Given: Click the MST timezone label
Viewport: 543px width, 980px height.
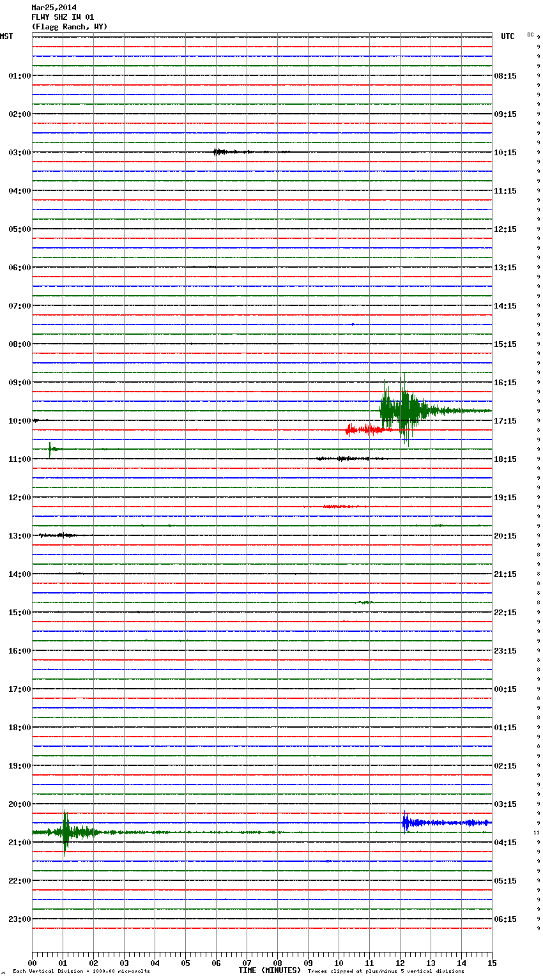Looking at the screenshot, I should click(6, 36).
